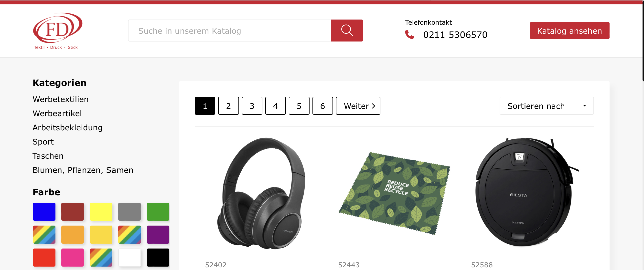This screenshot has width=644, height=270.
Task: Click the Sortieren nach dropdown arrow
Action: 584,106
